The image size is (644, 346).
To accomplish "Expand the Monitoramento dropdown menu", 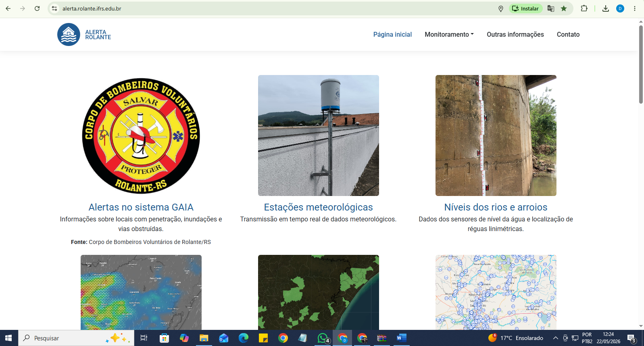I will pyautogui.click(x=449, y=34).
